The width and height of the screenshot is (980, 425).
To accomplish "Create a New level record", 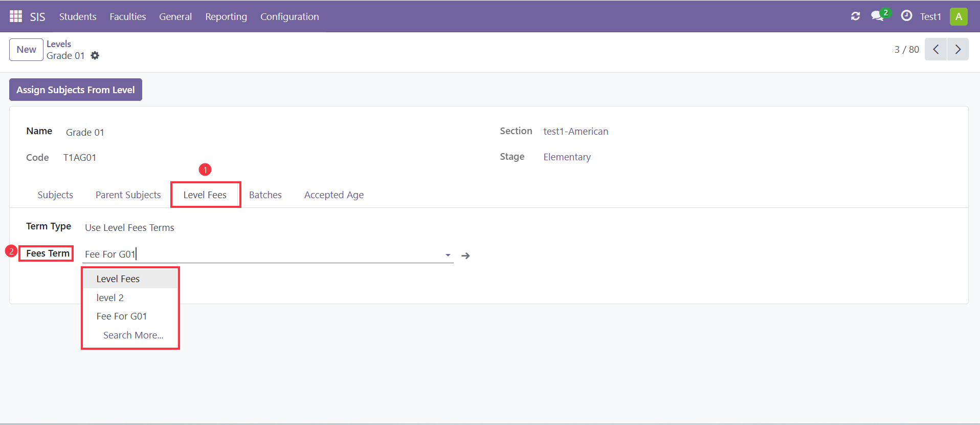I will pos(26,50).
